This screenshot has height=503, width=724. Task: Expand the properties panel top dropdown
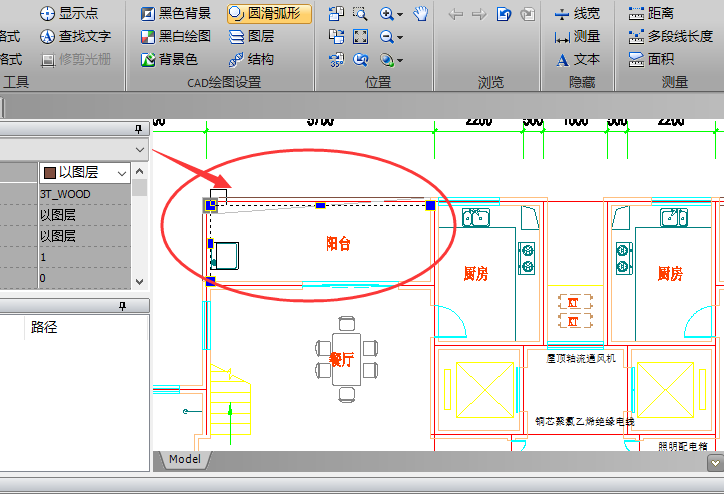139,149
